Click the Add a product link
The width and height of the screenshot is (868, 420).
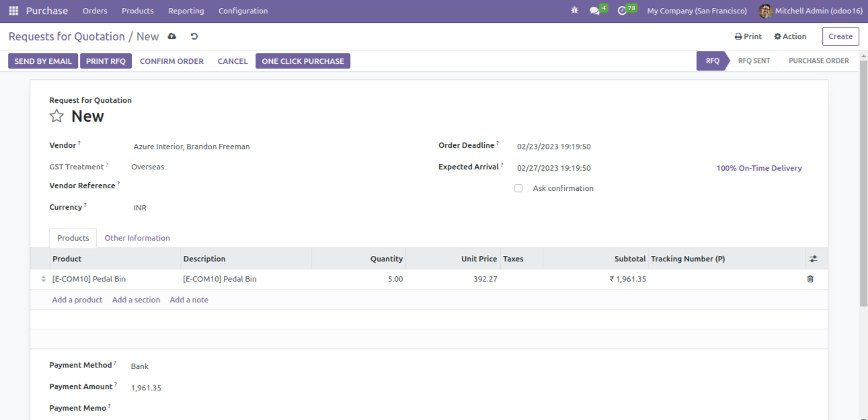click(77, 300)
